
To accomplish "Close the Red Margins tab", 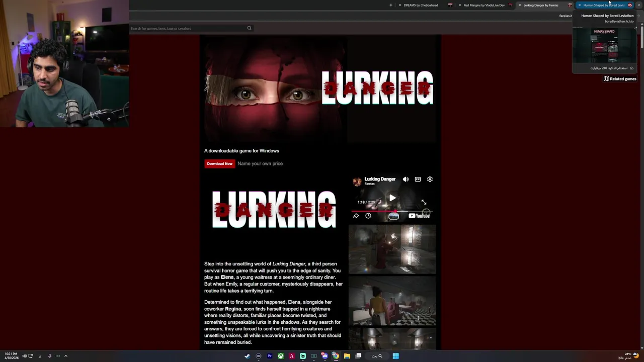I will [459, 5].
